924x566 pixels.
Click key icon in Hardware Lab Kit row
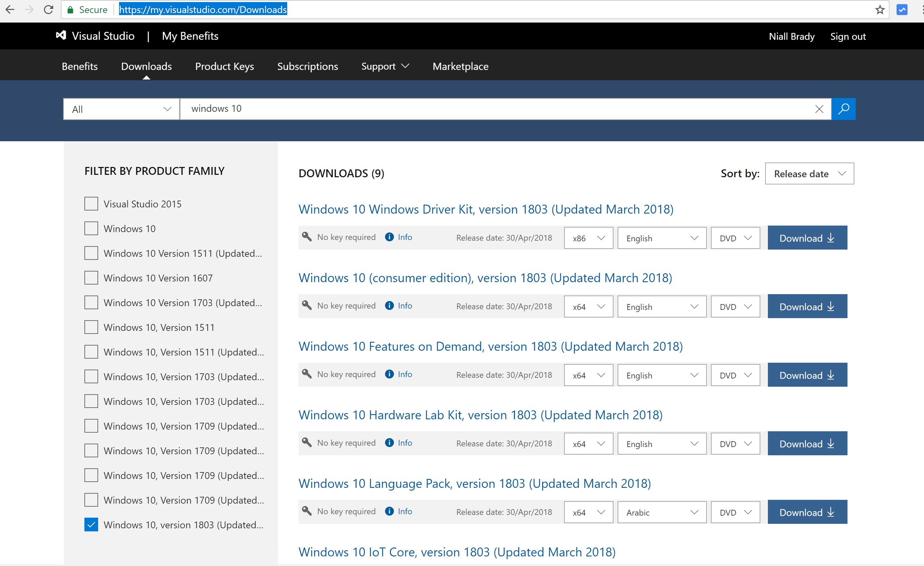307,442
